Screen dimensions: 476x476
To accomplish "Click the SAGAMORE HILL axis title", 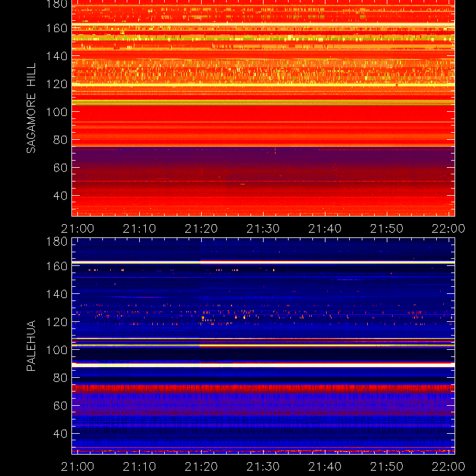I will tap(31, 108).
